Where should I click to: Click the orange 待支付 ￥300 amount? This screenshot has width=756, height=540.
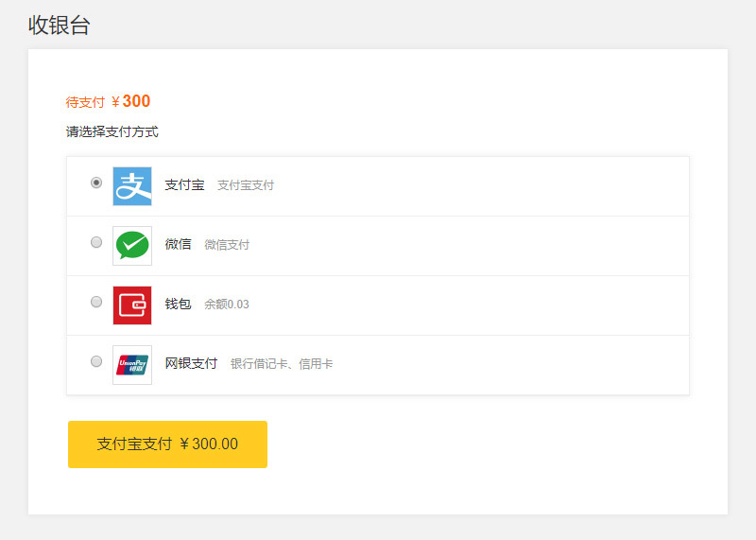coord(108,101)
